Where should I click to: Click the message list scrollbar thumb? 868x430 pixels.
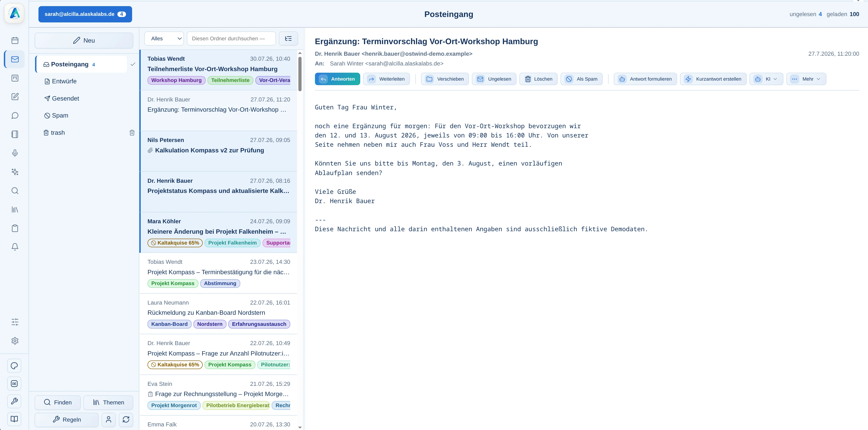click(x=300, y=74)
